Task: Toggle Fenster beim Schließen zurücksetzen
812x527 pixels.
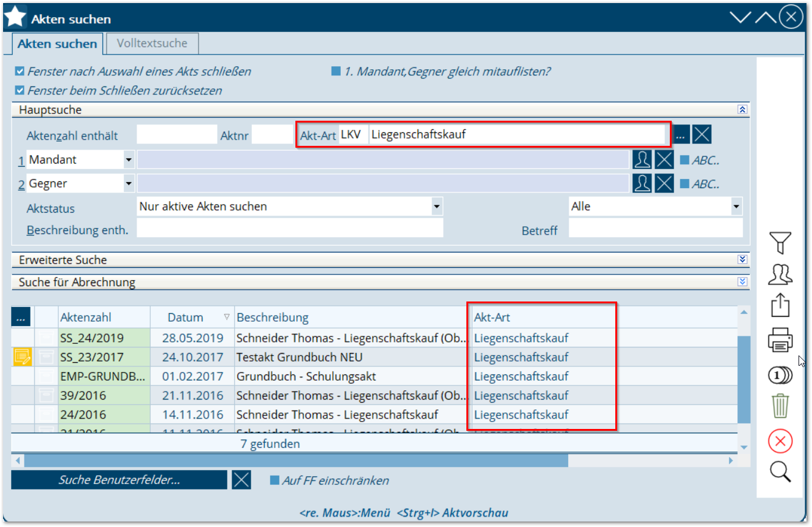Action: pyautogui.click(x=20, y=91)
